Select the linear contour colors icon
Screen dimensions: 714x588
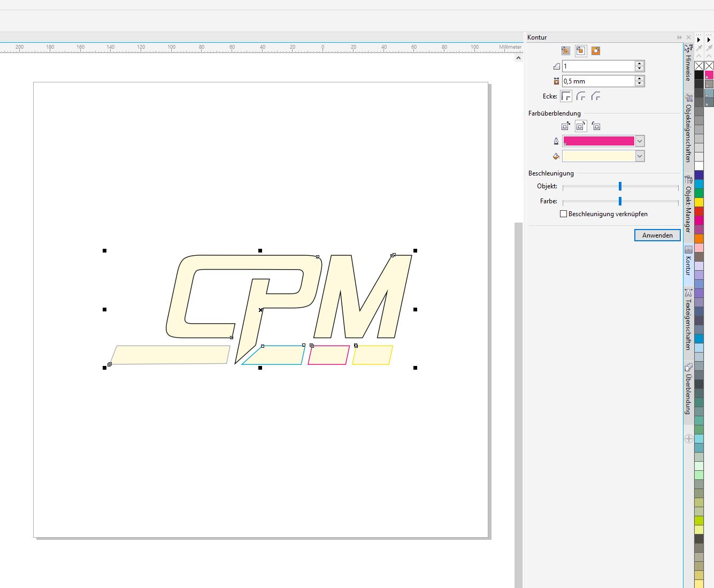pyautogui.click(x=566, y=126)
